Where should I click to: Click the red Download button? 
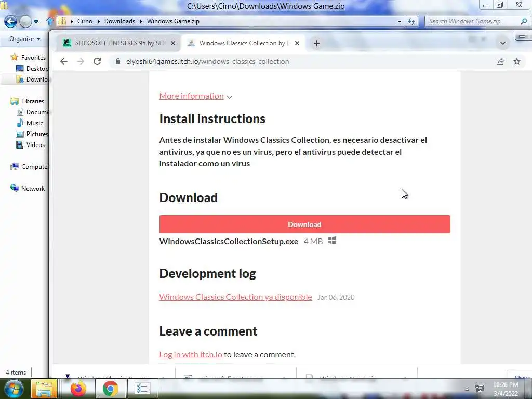304,224
